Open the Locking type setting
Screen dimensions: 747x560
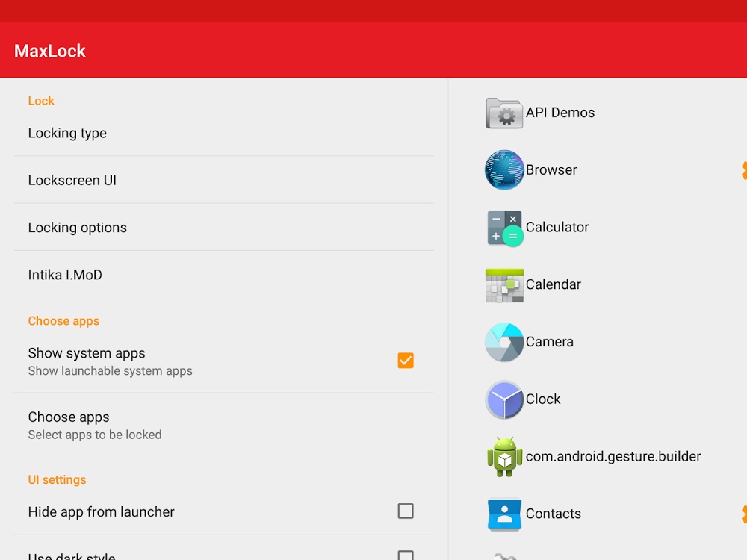(224, 133)
